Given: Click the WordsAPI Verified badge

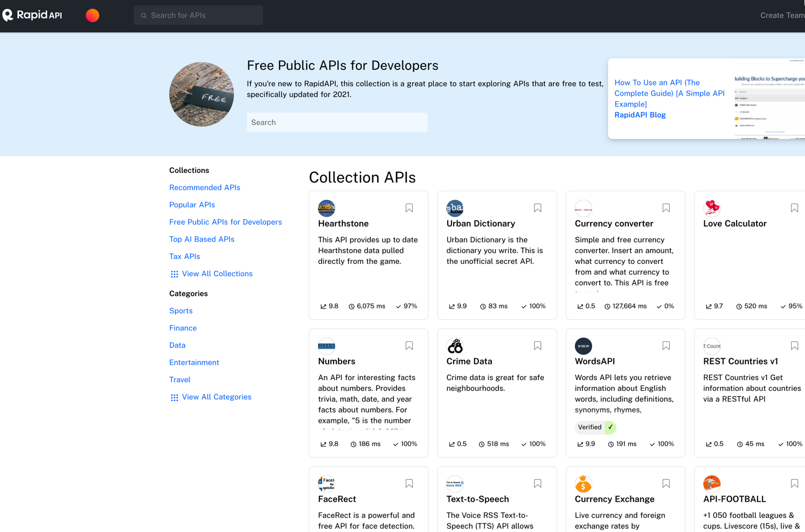Looking at the screenshot, I should 595,427.
